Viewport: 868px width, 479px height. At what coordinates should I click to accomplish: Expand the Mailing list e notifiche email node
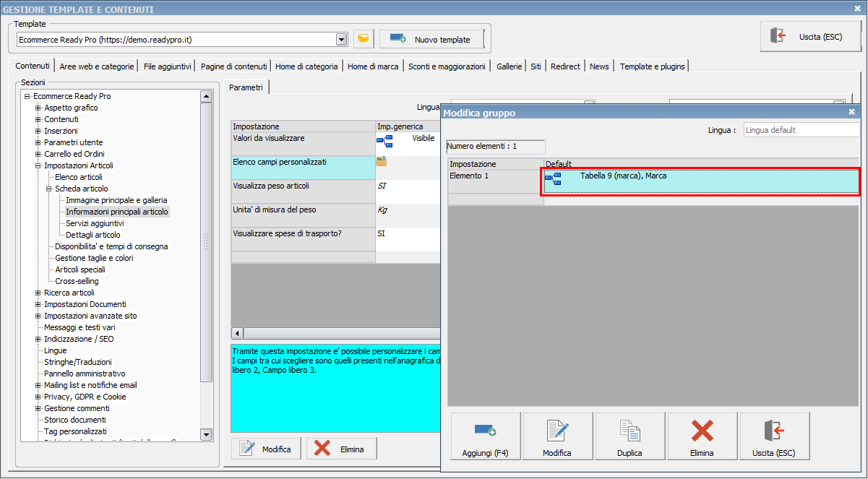click(38, 385)
